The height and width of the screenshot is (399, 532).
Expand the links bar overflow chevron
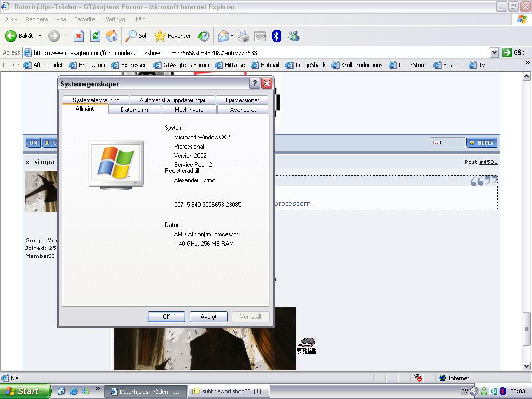527,63
